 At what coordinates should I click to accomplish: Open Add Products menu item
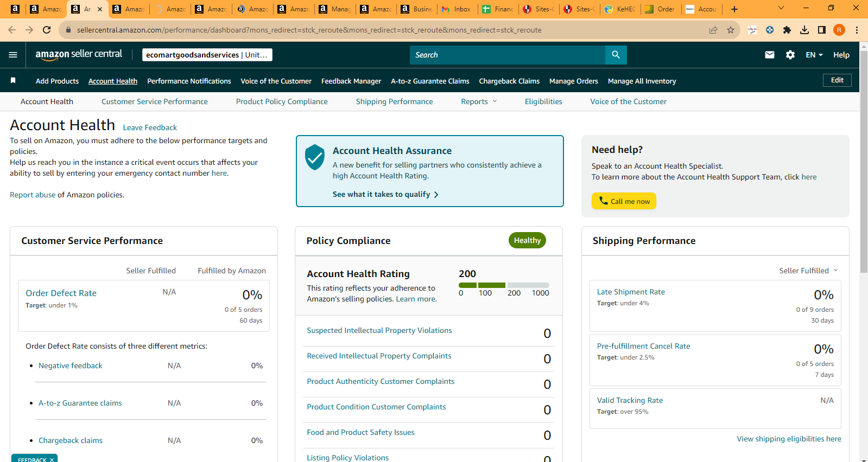57,81
